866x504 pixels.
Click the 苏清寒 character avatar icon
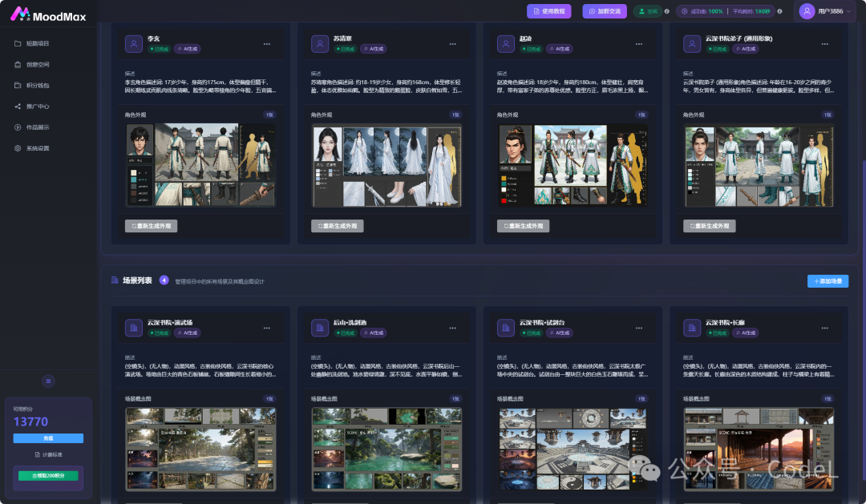click(x=320, y=43)
